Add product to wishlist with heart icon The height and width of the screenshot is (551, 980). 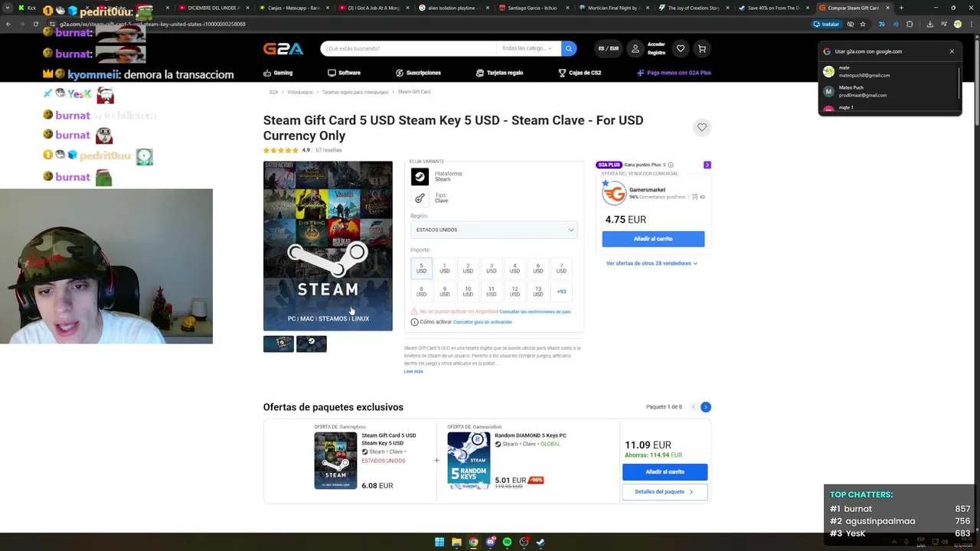(702, 127)
